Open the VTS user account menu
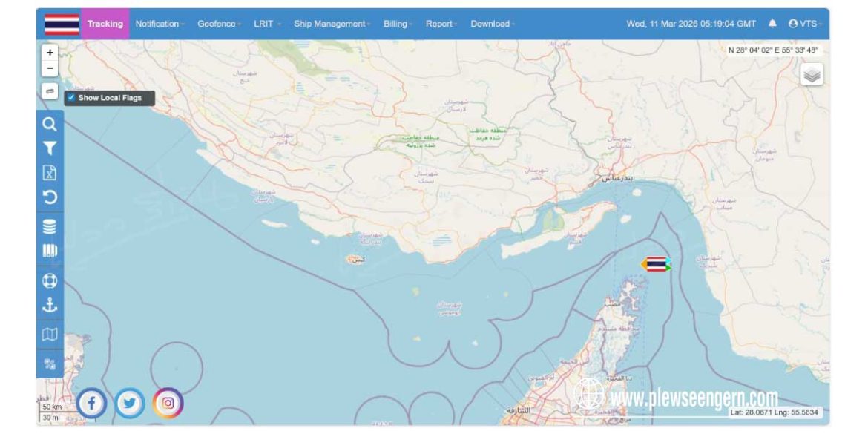The image size is (868, 434). pyautogui.click(x=805, y=24)
